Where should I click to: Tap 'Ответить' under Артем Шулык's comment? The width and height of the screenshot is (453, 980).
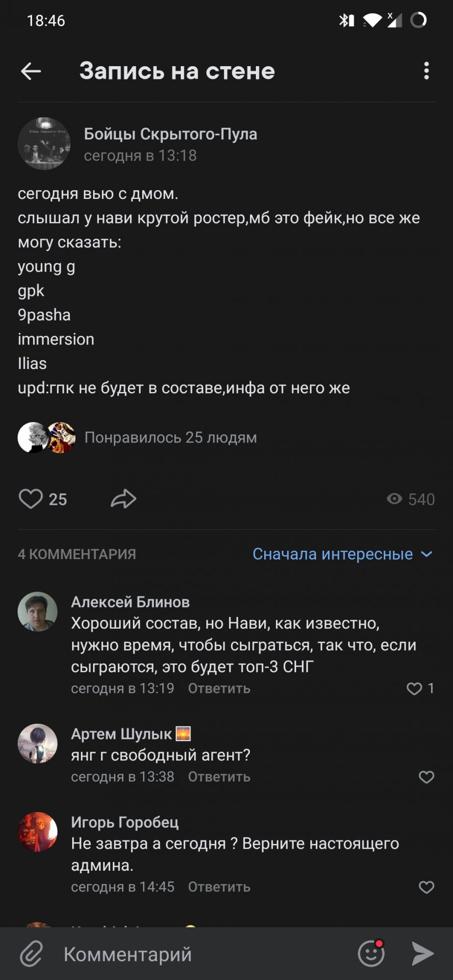pos(219,777)
